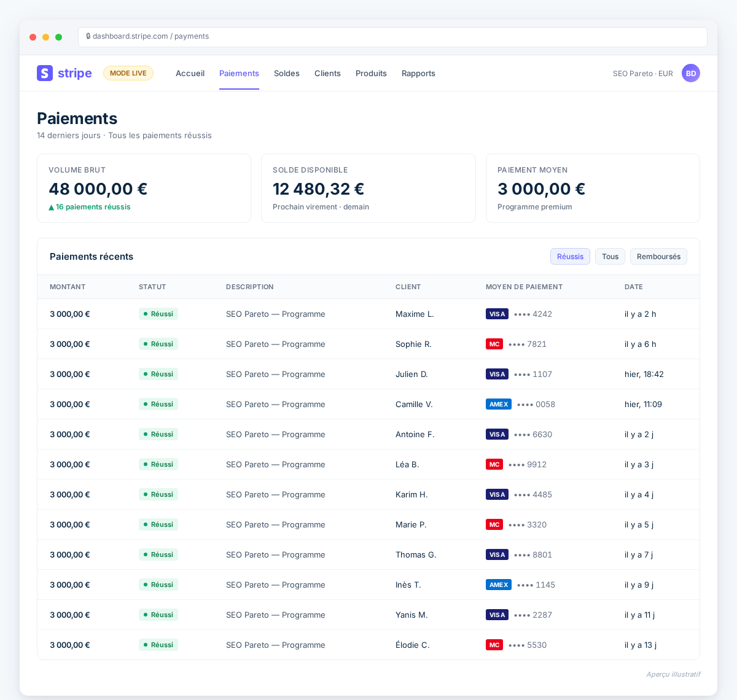737x700 pixels.
Task: Open Maxime L. payment row
Action: (368, 314)
